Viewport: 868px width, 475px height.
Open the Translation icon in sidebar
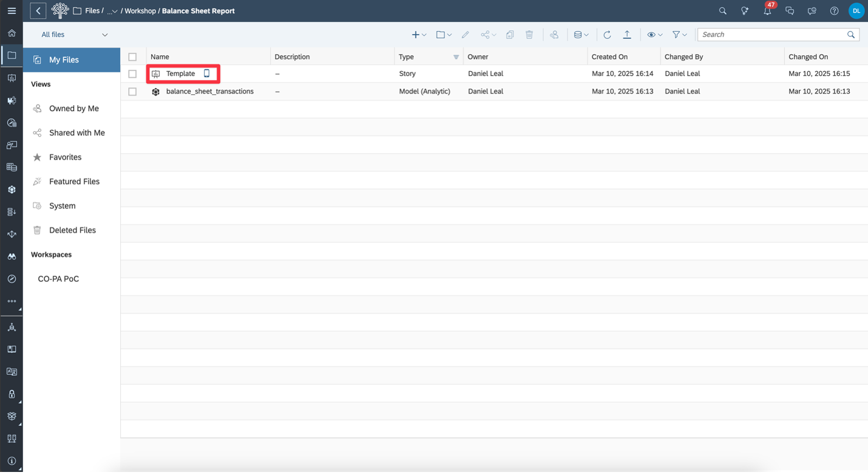click(12, 372)
